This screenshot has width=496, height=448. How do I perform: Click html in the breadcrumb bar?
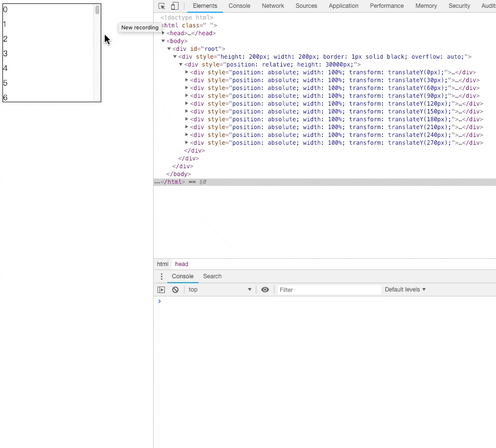(162, 264)
